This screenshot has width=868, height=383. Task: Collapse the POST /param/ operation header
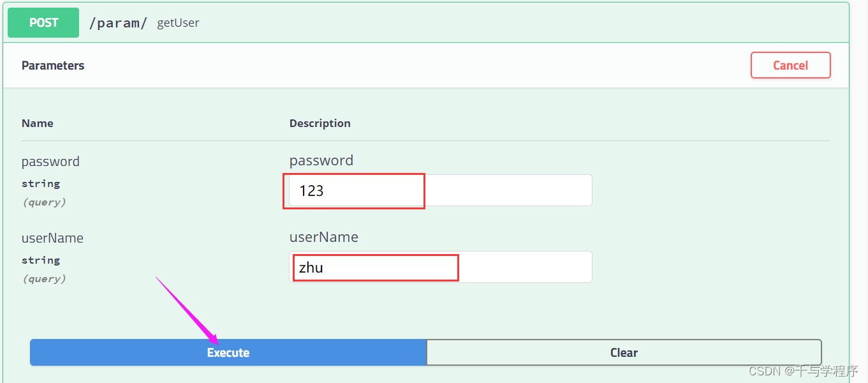pos(426,23)
